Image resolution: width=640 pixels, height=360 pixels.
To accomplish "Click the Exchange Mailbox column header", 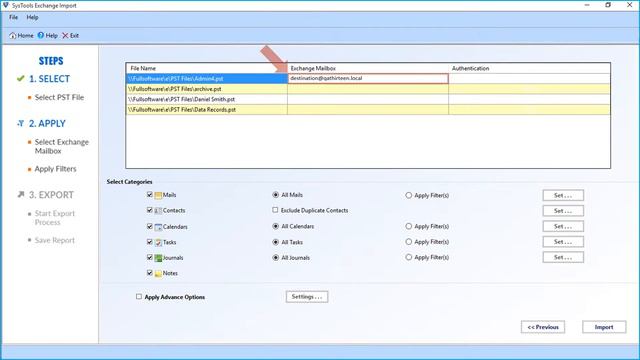I will click(x=368, y=68).
